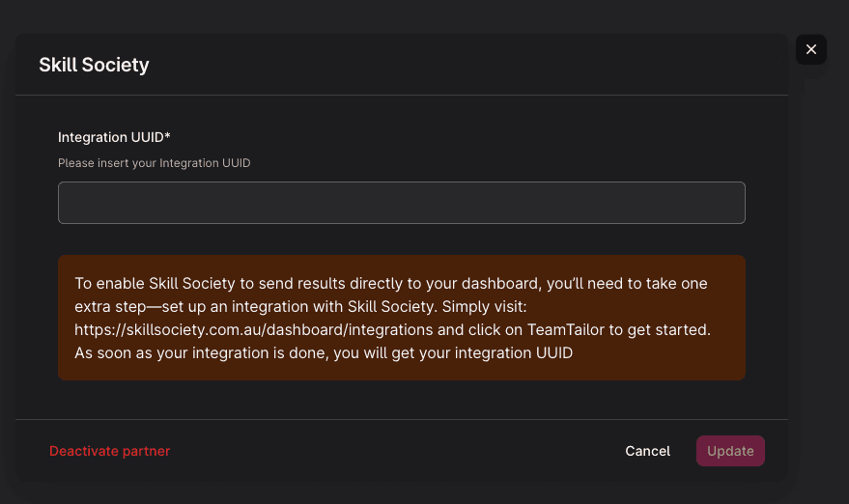Close the Skill Society dialog with X
This screenshot has width=849, height=504.
[810, 49]
